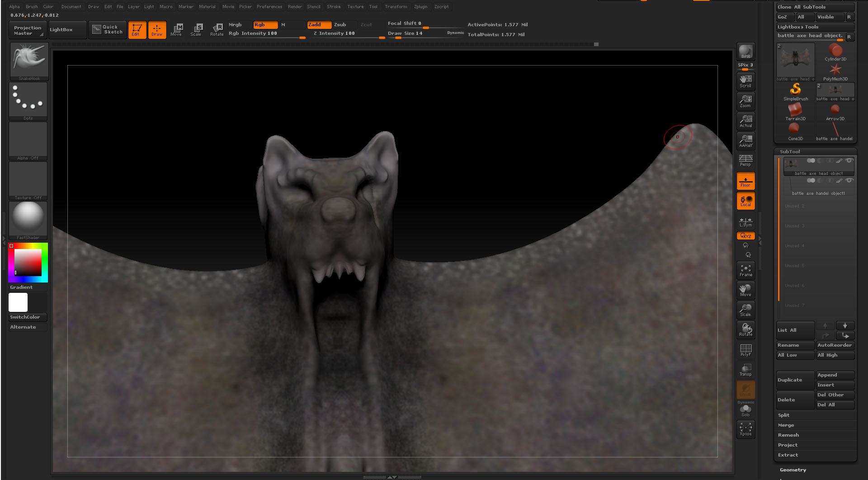The width and height of the screenshot is (868, 480).
Task: Toggle Transp transparency mode
Action: click(x=745, y=370)
